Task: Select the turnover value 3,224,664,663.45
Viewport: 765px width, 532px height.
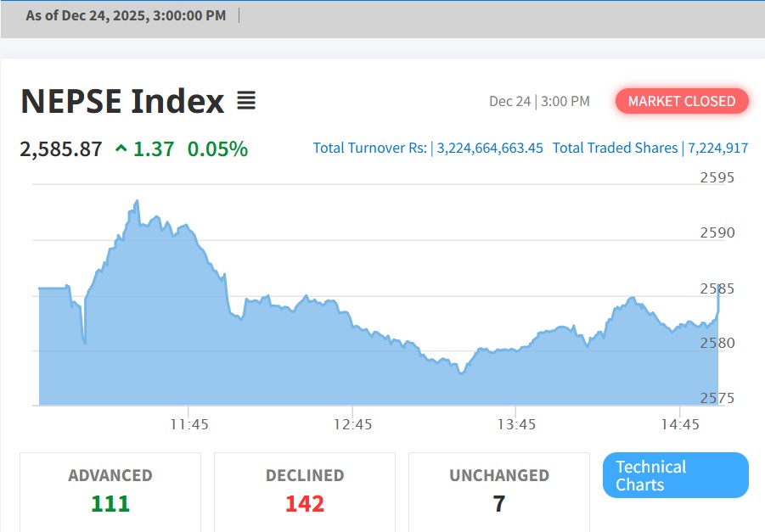Action: [490, 148]
